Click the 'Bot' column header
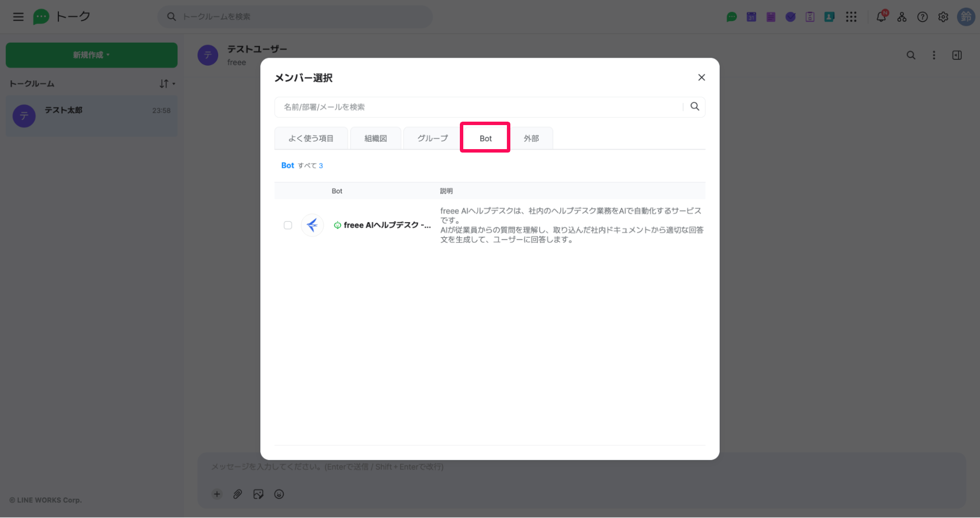Image resolution: width=980 pixels, height=518 pixels. click(337, 191)
